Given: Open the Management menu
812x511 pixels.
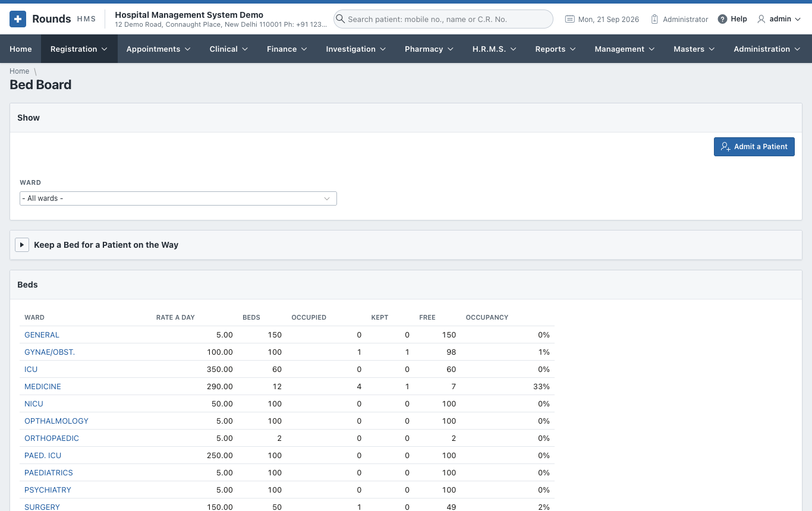Looking at the screenshot, I should pyautogui.click(x=625, y=49).
